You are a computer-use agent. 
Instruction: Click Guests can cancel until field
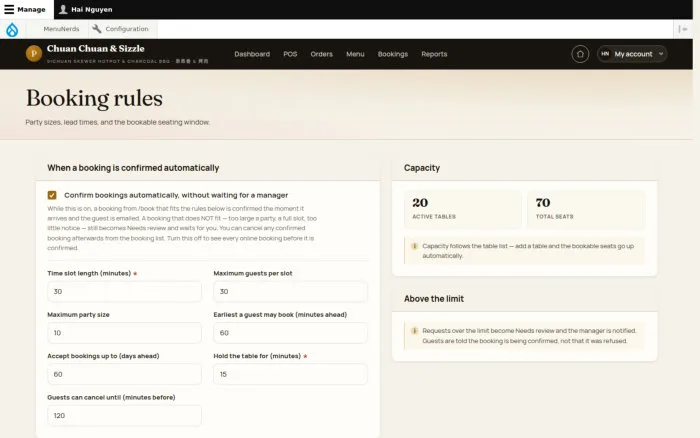point(124,416)
